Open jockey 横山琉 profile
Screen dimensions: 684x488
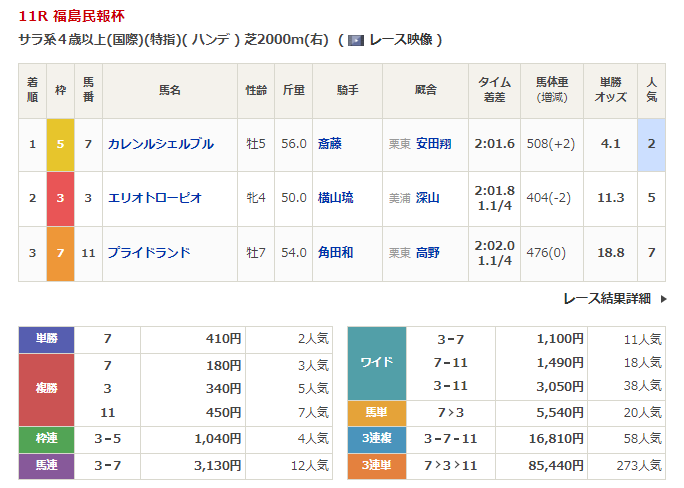click(336, 198)
